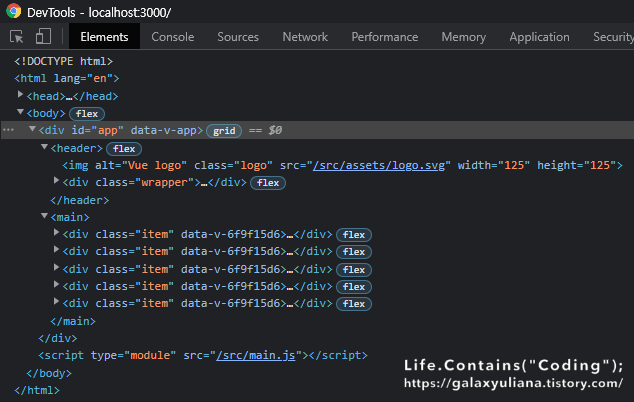Collapse the main element node

[x=44, y=216]
